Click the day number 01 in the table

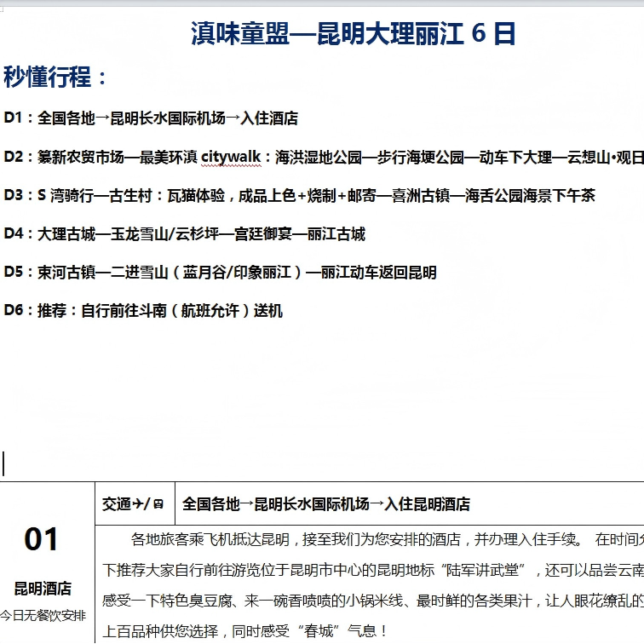[42, 540]
